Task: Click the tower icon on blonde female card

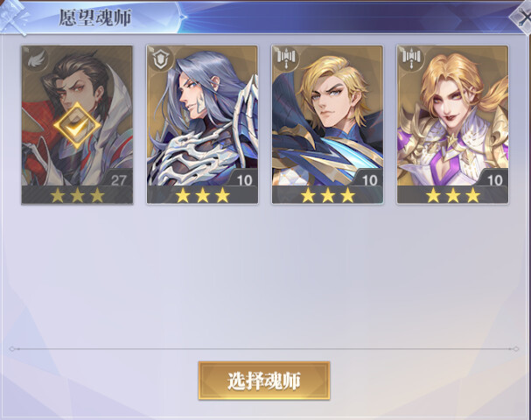Action: pos(411,59)
